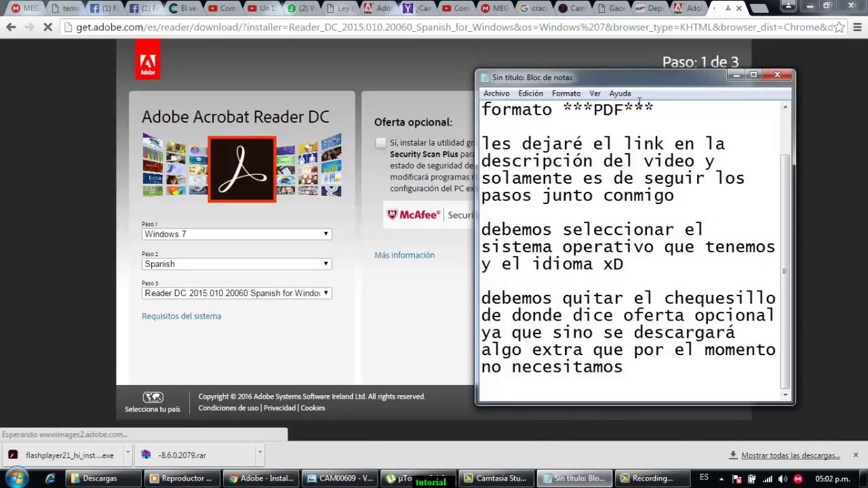Click the Action Center flag tray icon
This screenshot has width=868, height=488.
(736, 479)
